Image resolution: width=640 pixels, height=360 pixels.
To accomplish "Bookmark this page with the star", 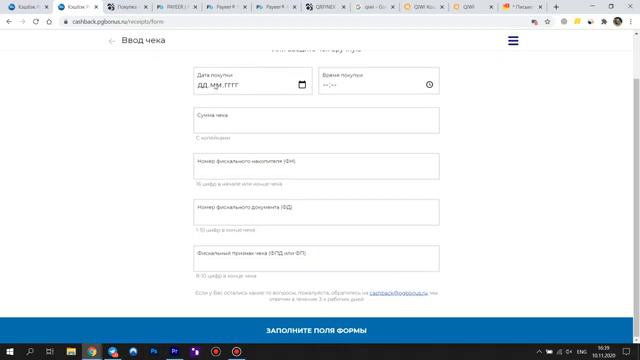I will 547,22.
